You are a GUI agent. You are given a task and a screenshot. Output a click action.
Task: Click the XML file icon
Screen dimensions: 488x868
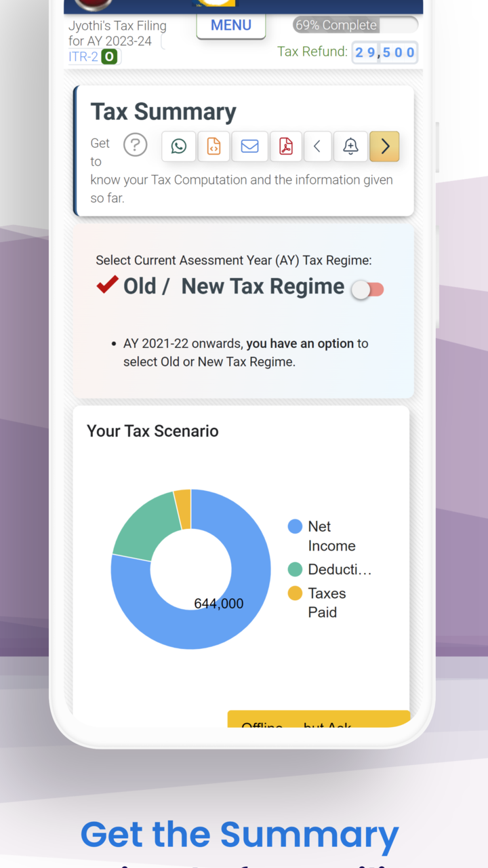[214, 146]
